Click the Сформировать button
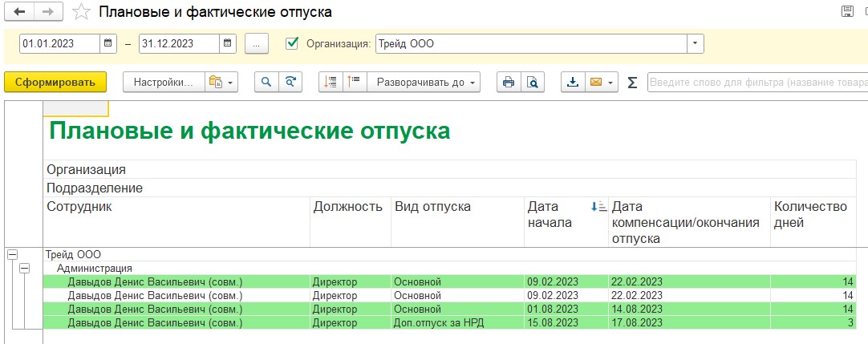The width and height of the screenshot is (868, 344). click(55, 83)
